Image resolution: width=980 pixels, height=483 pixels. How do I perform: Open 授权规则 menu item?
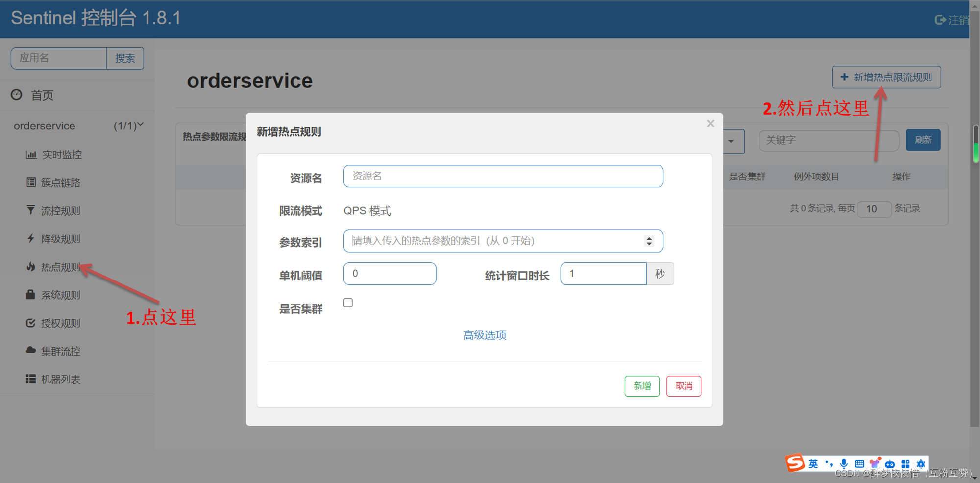[61, 323]
